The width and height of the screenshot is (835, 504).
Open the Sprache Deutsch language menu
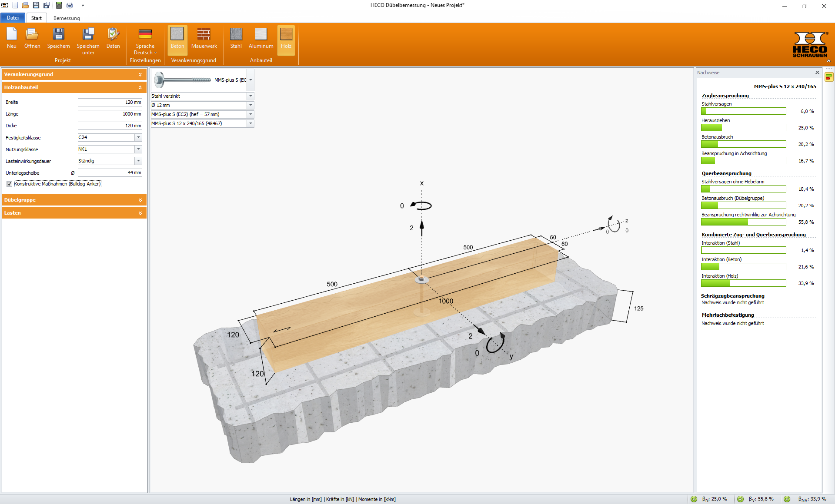[x=145, y=41]
